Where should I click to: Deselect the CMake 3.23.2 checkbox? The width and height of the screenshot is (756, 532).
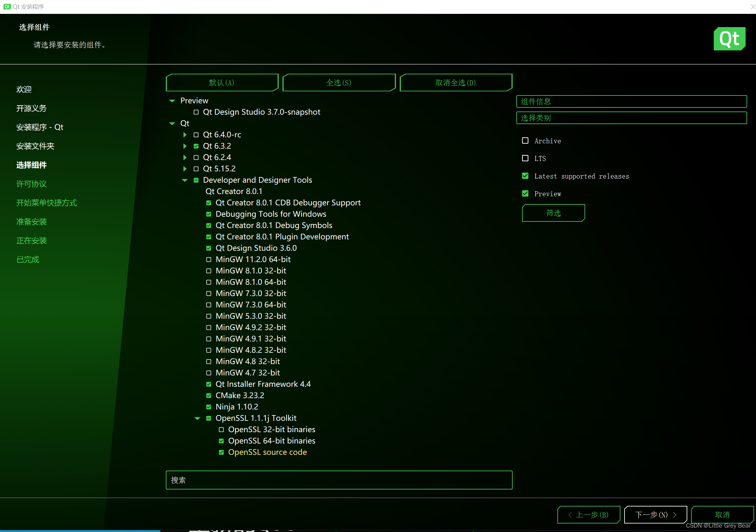click(x=209, y=396)
